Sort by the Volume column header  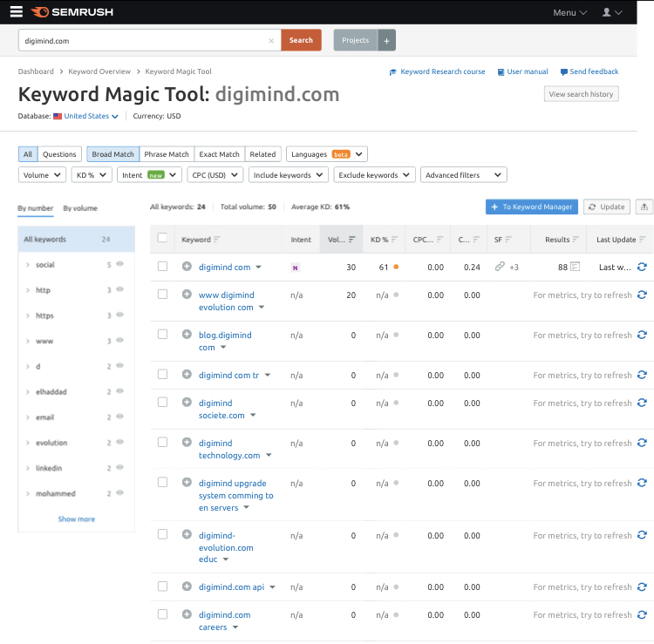341,240
